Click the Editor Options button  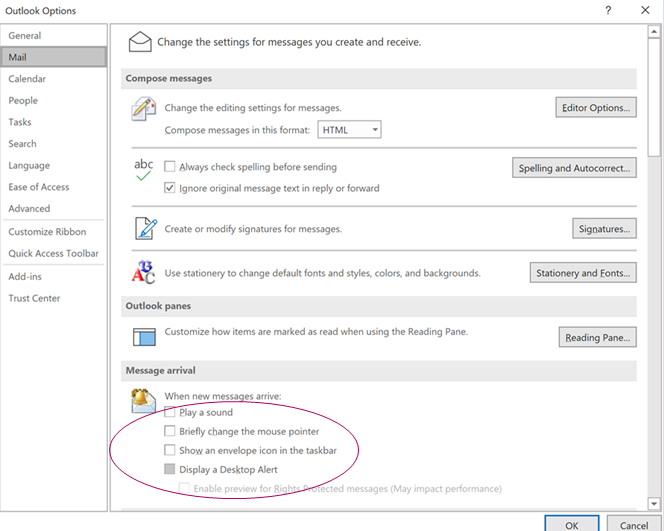pyautogui.click(x=595, y=107)
